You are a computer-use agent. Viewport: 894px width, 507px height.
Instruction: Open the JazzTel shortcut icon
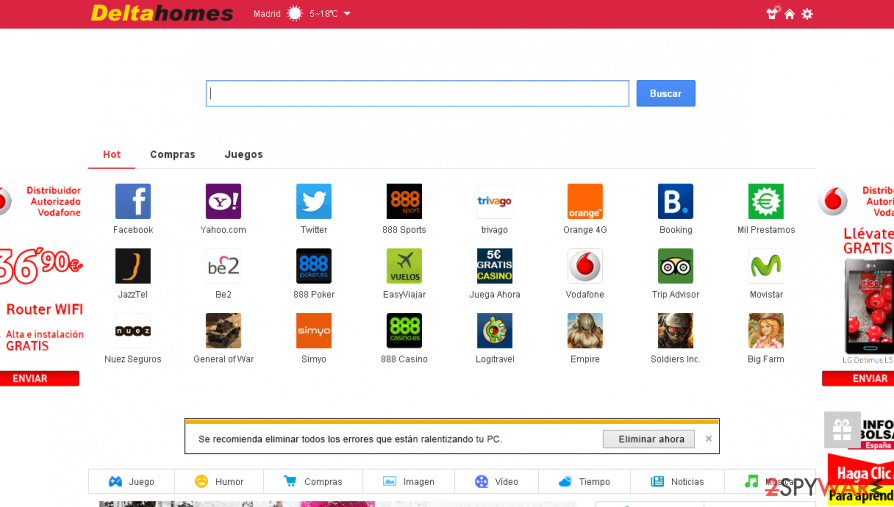133,266
